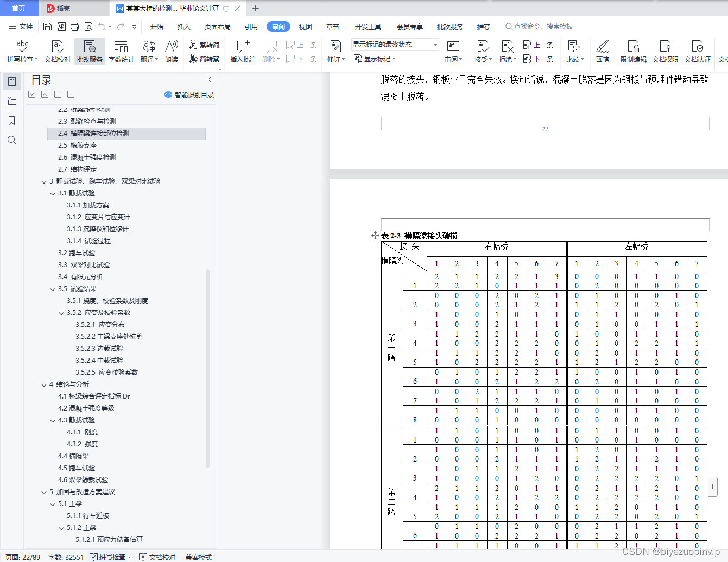Insert a comment (插入批注)
Viewport: 728px width, 562px height.
click(x=243, y=52)
